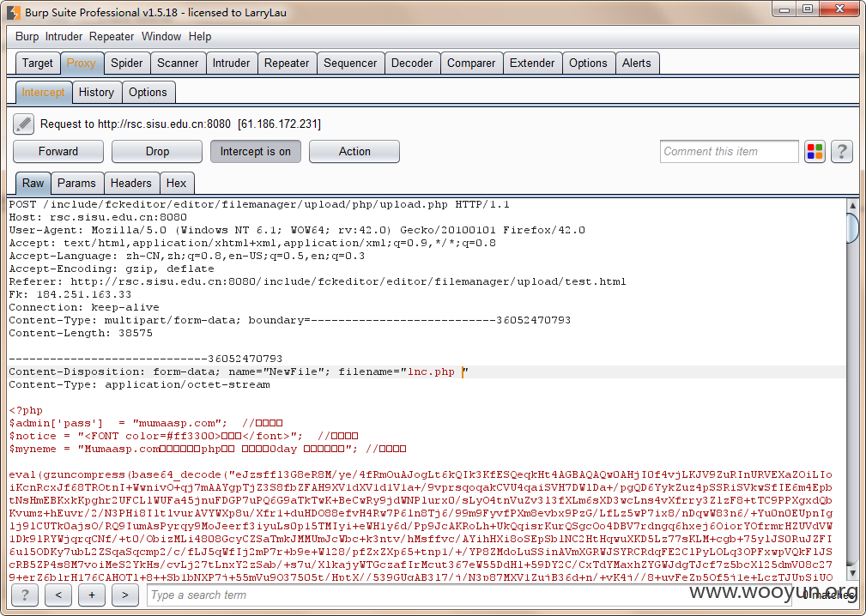Click the Burp Suite title bar logo
The height and width of the screenshot is (616, 866).
click(x=14, y=12)
